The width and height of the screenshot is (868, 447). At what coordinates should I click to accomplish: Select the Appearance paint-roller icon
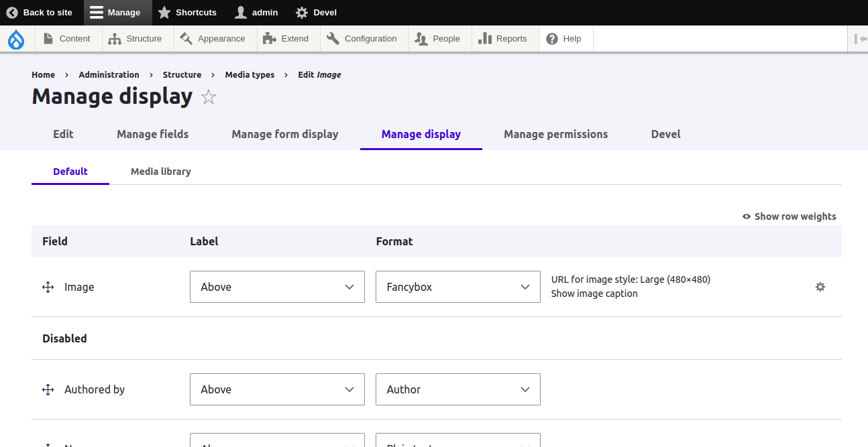coord(185,38)
